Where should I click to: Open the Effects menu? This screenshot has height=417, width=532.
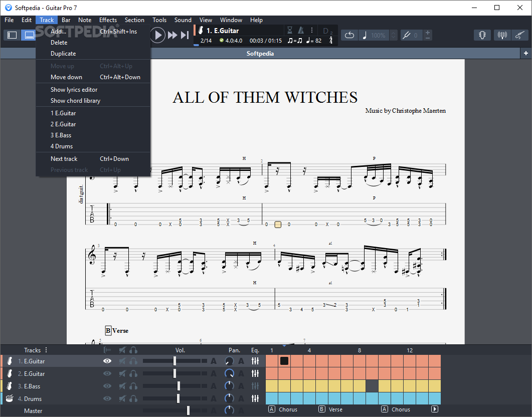(108, 20)
